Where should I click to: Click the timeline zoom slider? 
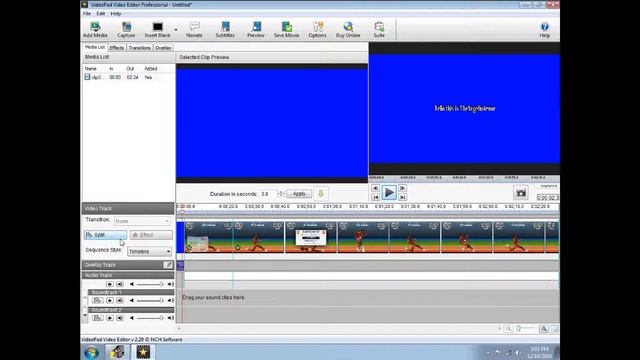(526, 329)
